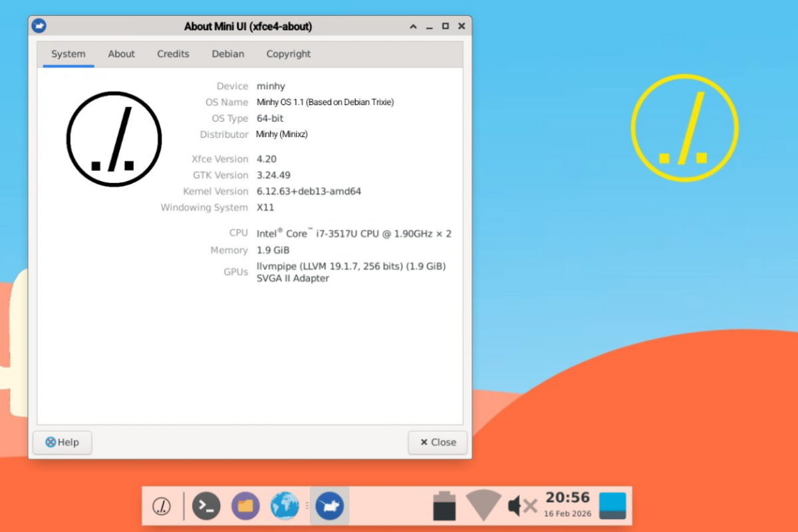Viewport: 798px width, 532px height.
Task: Select the xfce4-about window button in the panel
Action: click(x=329, y=506)
